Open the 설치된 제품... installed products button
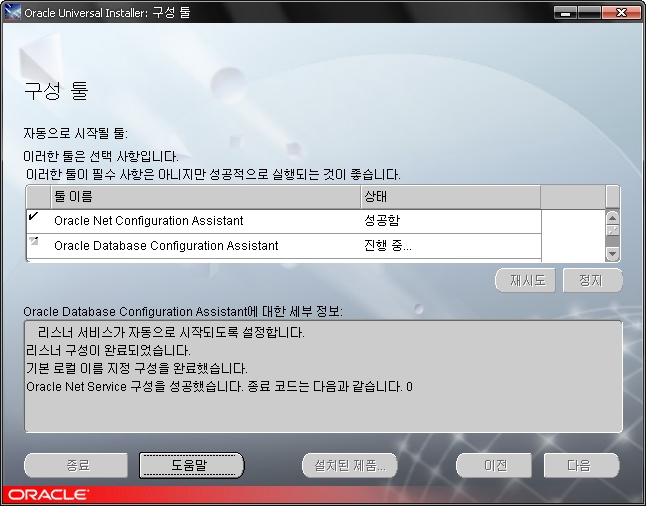Image resolution: width=646 pixels, height=506 pixels. point(350,465)
